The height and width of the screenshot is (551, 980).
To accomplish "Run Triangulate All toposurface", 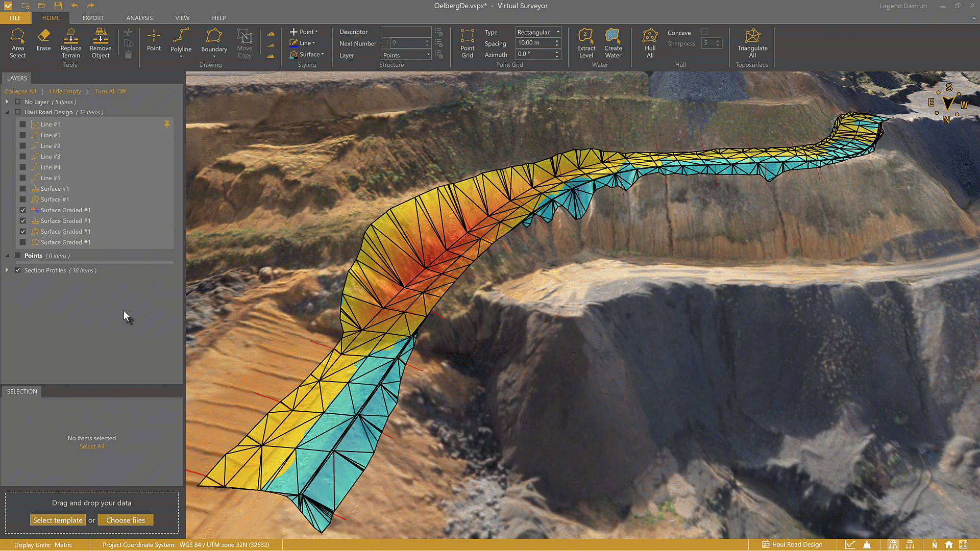I will point(752,43).
